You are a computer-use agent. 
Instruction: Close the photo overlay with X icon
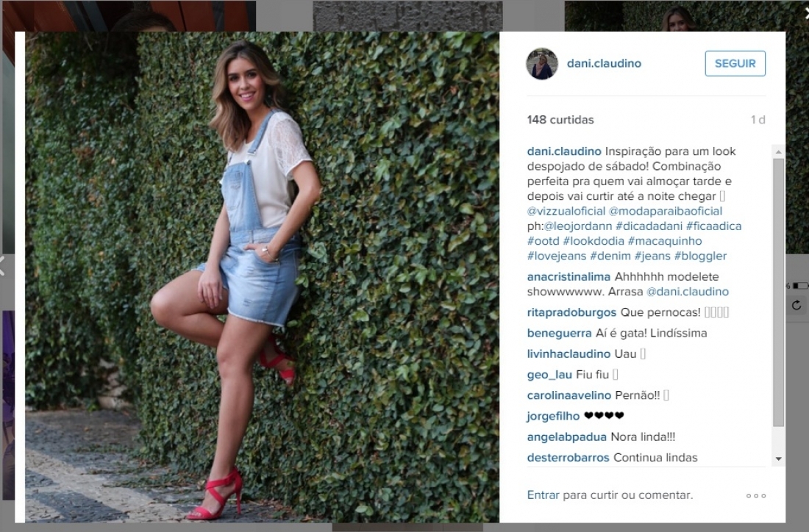[806, 15]
